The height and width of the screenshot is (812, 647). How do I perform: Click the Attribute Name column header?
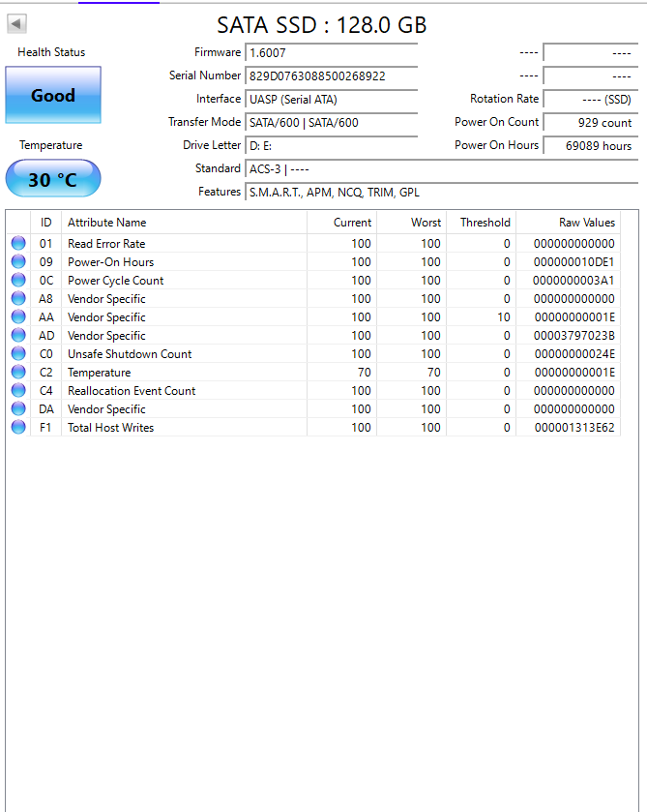click(x=185, y=223)
